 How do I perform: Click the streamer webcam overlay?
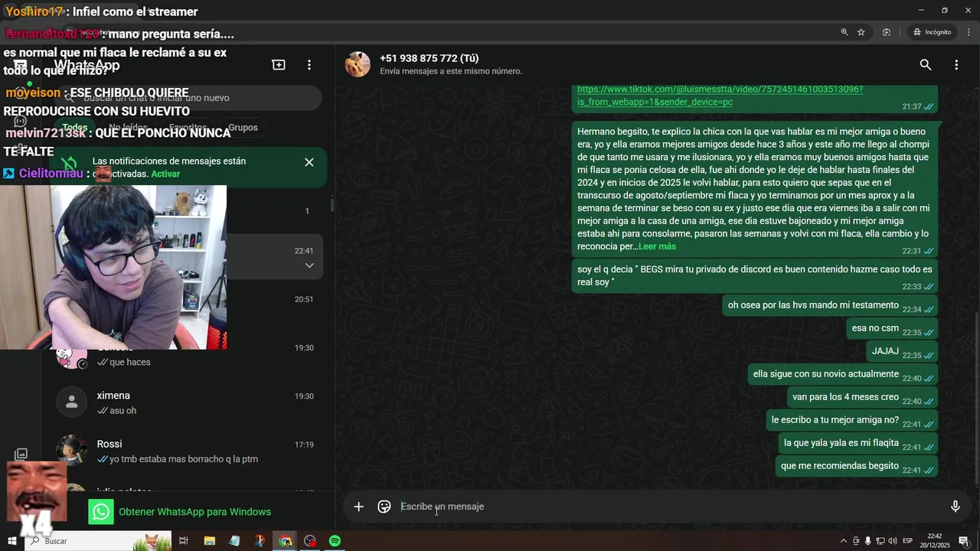click(x=113, y=267)
